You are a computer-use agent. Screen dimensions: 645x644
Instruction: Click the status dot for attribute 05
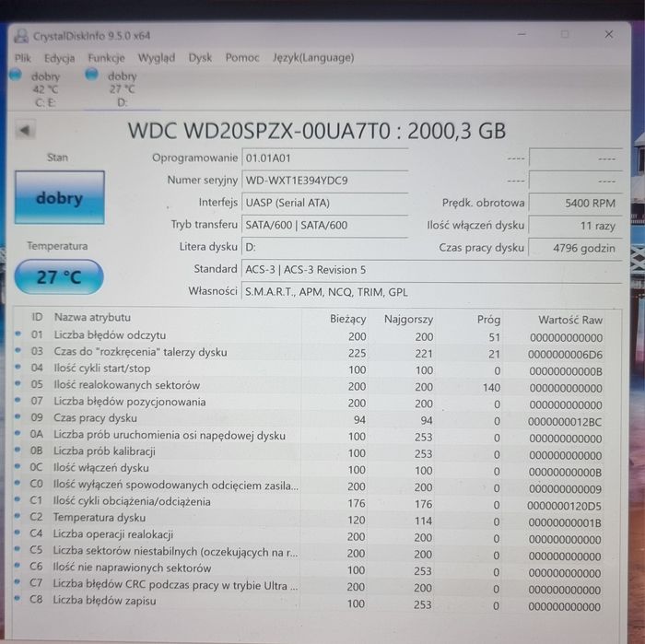(x=18, y=383)
